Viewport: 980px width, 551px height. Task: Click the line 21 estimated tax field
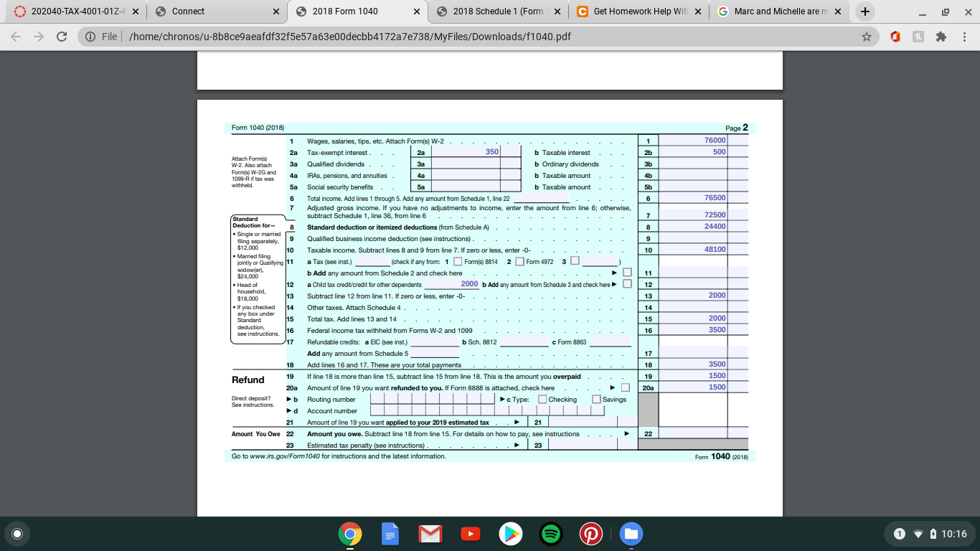(583, 422)
